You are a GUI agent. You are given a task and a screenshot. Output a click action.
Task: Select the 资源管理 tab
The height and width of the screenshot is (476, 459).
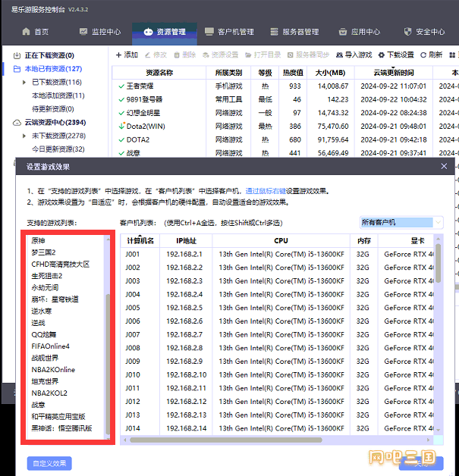coord(165,32)
